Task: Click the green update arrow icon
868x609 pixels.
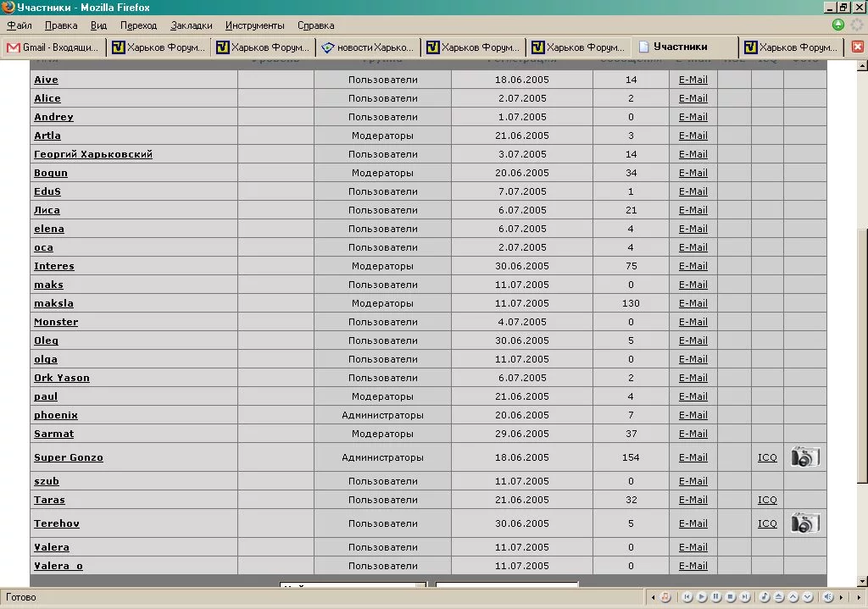Action: click(x=838, y=25)
